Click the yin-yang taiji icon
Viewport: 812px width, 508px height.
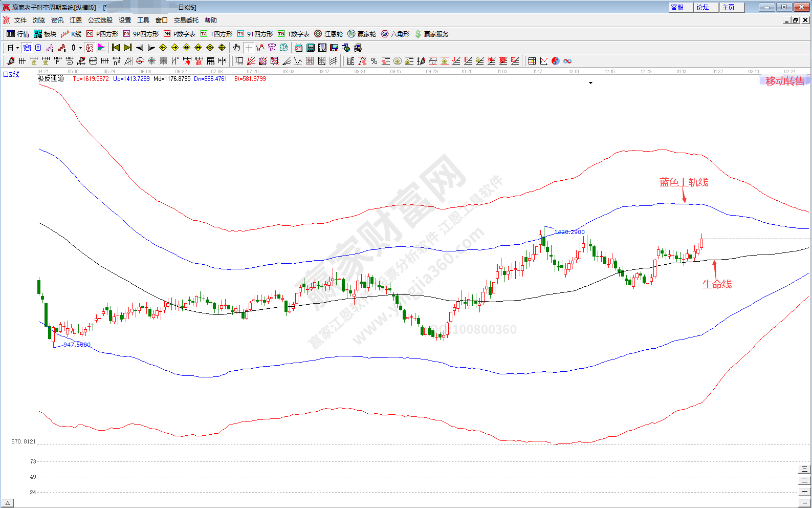tap(556, 61)
